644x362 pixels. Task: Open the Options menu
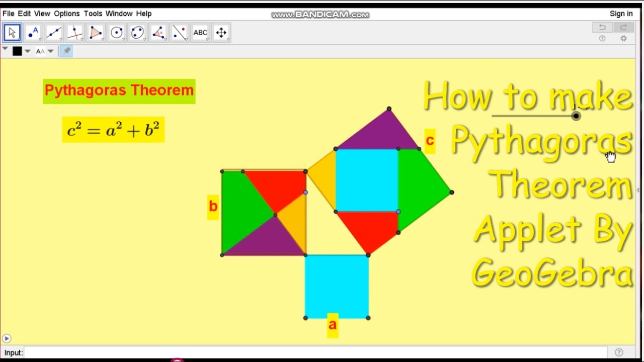click(67, 14)
